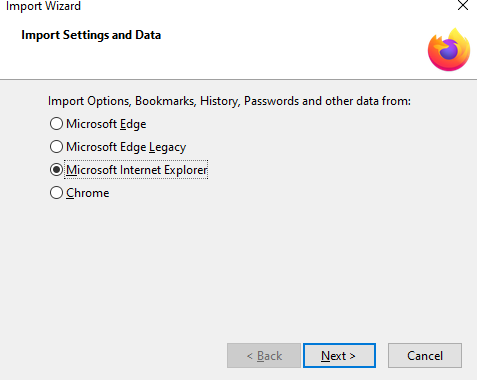Choose the 'Microsoft Edge' option label
The width and height of the screenshot is (477, 380).
click(x=106, y=124)
